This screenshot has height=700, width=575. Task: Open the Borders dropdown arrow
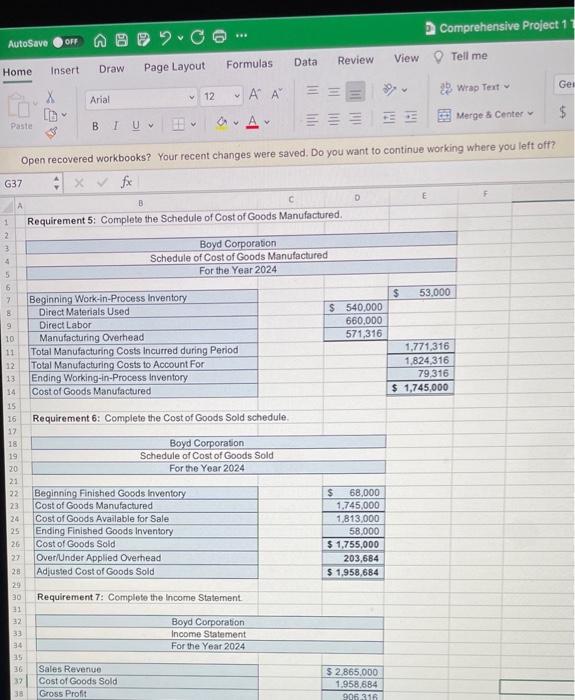click(x=193, y=124)
